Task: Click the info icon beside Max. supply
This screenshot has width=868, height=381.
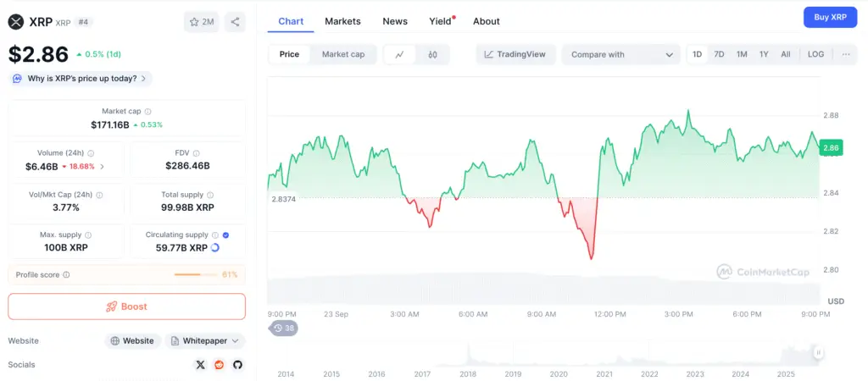Action: click(88, 235)
